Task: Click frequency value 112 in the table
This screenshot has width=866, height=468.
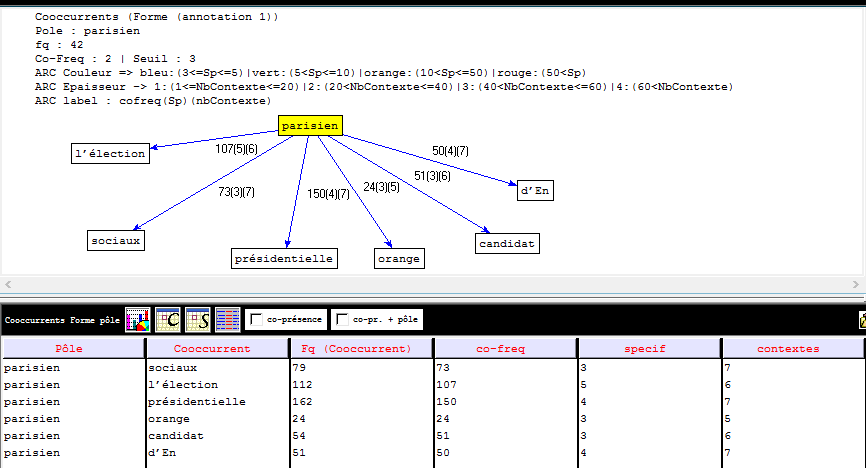Action: (x=302, y=385)
